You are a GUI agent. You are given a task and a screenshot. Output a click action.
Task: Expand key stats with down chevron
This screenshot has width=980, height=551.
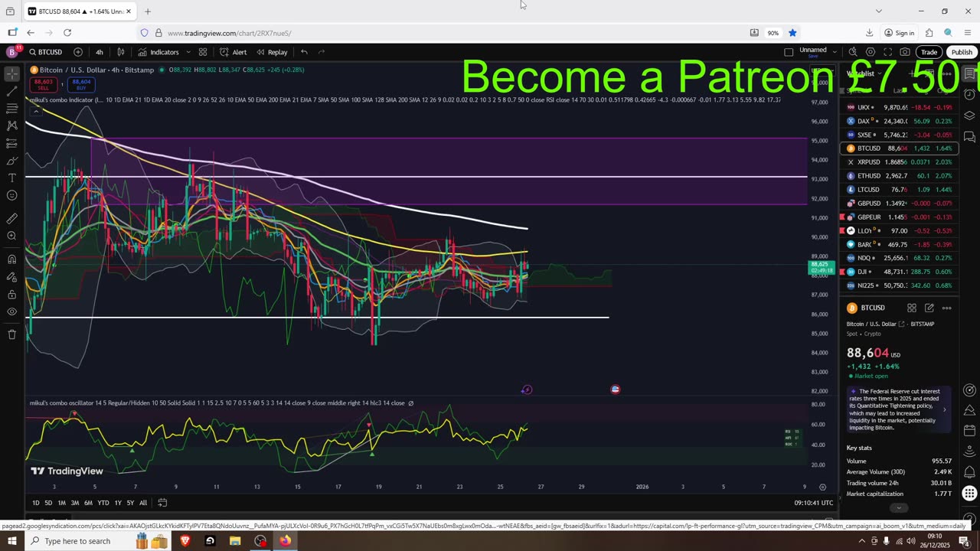click(899, 507)
